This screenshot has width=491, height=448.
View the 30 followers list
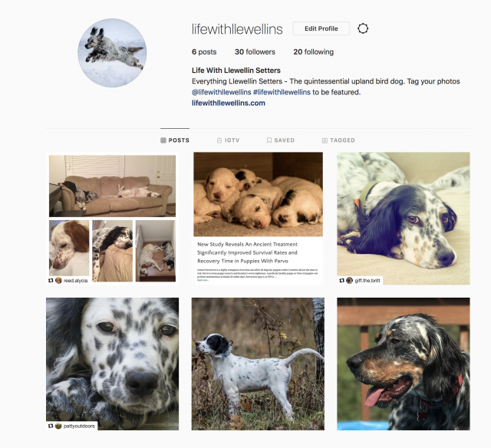[x=255, y=52]
